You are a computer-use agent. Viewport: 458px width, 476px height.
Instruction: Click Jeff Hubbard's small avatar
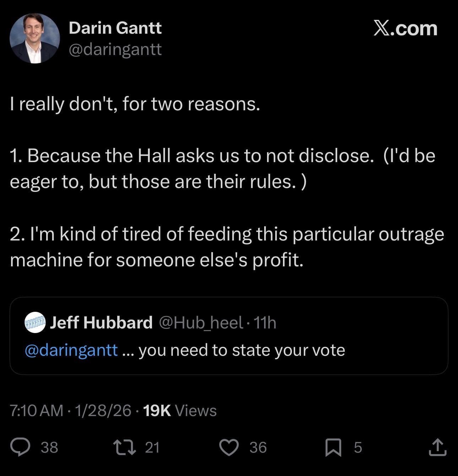coord(35,322)
